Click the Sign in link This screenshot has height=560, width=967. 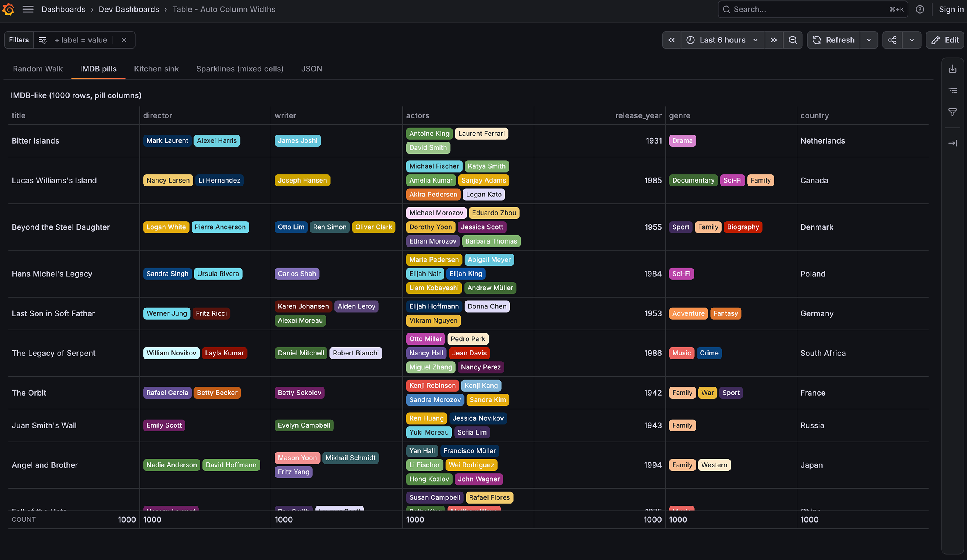click(951, 9)
